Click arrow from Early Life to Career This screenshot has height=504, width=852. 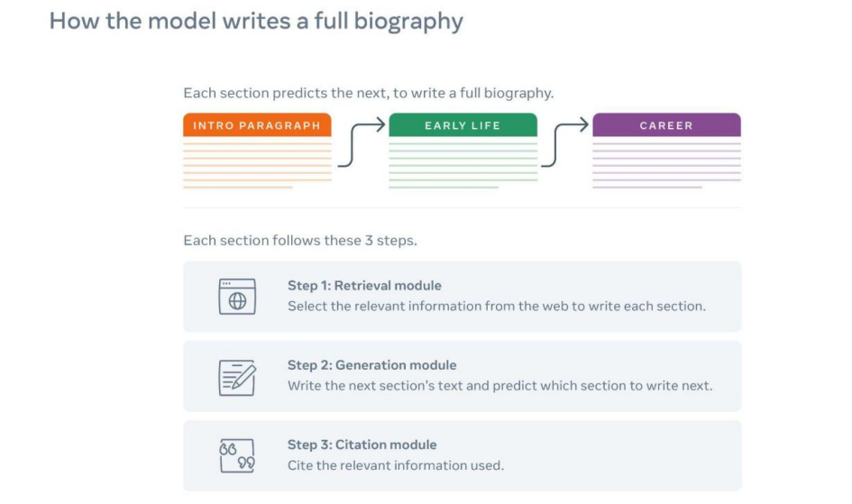coord(564,144)
